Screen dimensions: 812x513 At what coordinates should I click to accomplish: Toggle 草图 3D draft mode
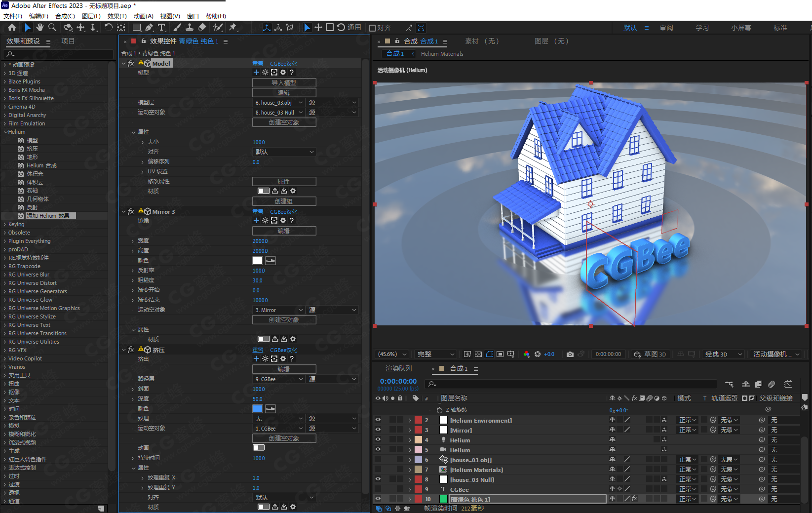click(x=650, y=354)
